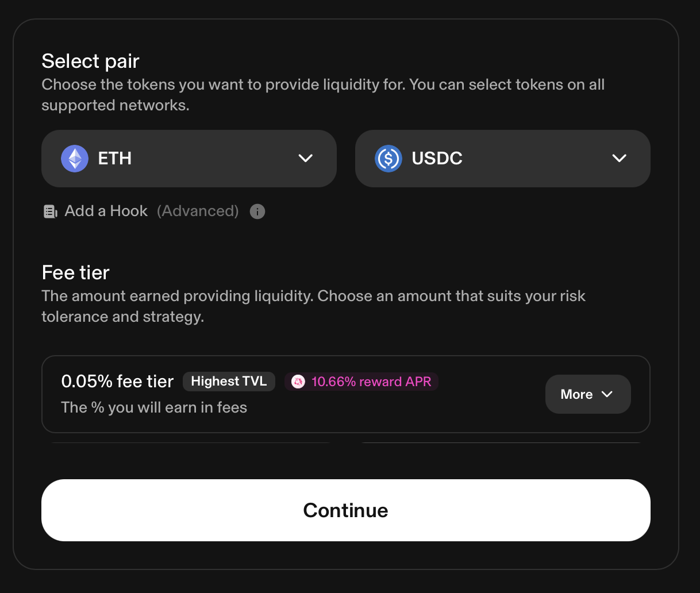The width and height of the screenshot is (700, 593).
Task: Click the Continue button
Action: pos(346,510)
